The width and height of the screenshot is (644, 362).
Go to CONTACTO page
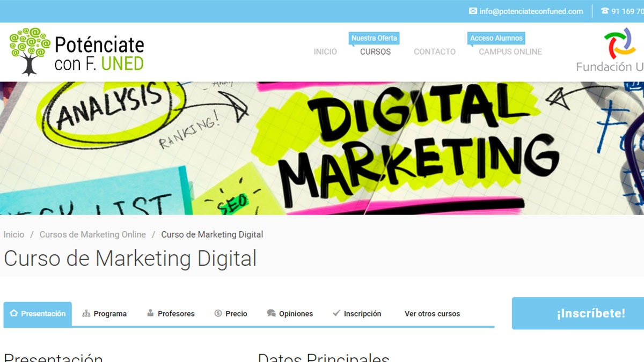pyautogui.click(x=435, y=51)
